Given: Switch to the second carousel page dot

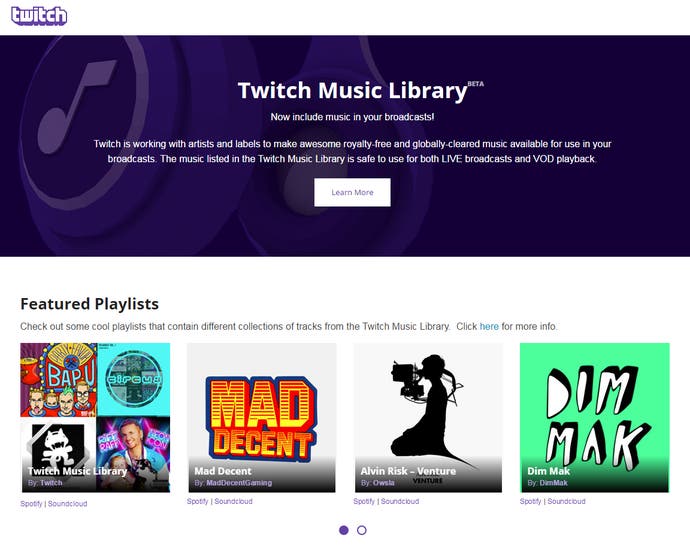Looking at the screenshot, I should 362,530.
